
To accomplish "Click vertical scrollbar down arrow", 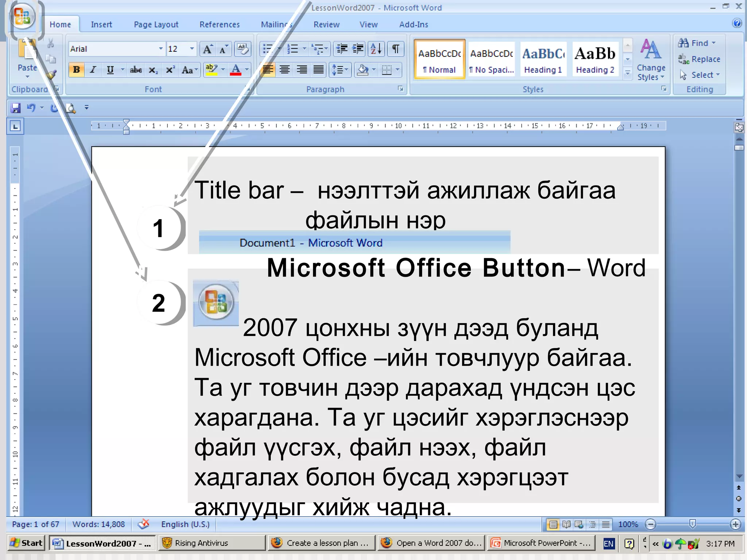I will [739, 477].
